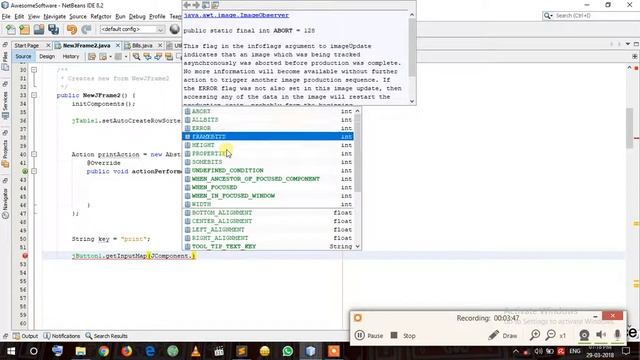Collapse the constructor fold at line 33

pyautogui.click(x=34, y=95)
